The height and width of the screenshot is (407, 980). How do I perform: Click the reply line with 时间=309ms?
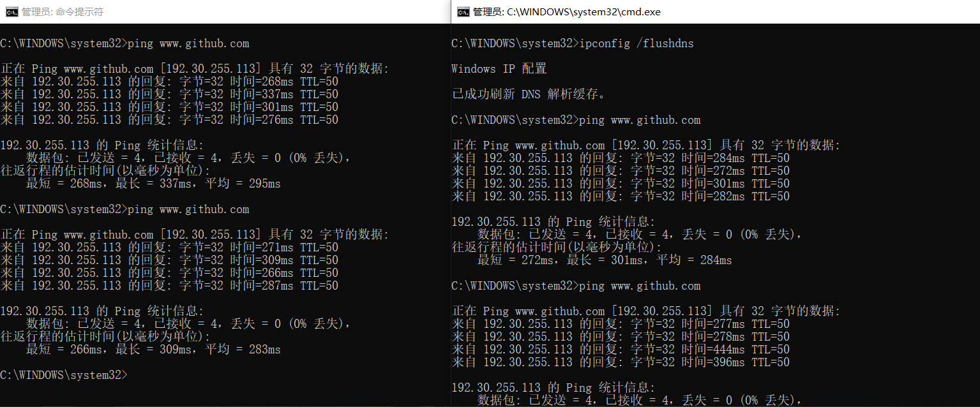click(169, 260)
